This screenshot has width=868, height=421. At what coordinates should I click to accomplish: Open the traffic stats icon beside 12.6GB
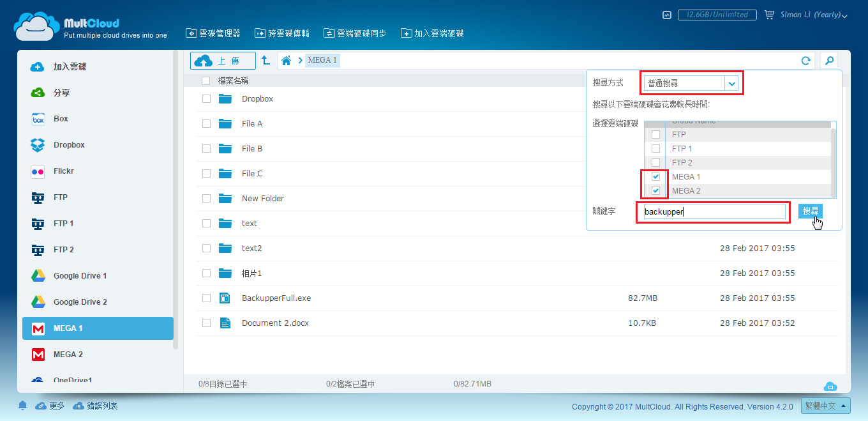(667, 15)
